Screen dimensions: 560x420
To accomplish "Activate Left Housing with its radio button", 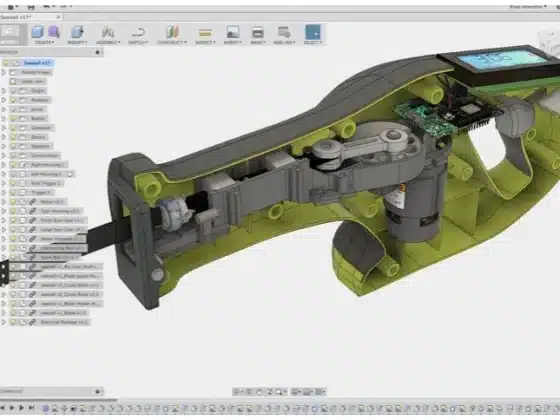I will [x=70, y=174].
